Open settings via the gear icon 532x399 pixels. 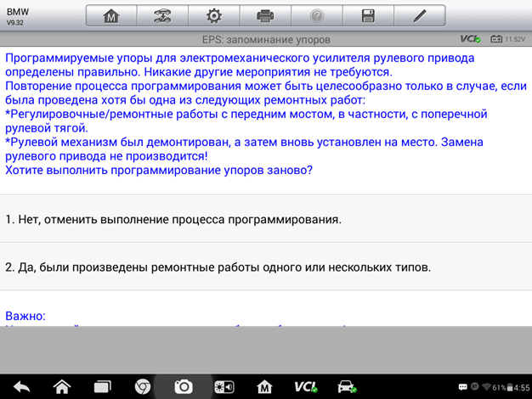pos(213,16)
